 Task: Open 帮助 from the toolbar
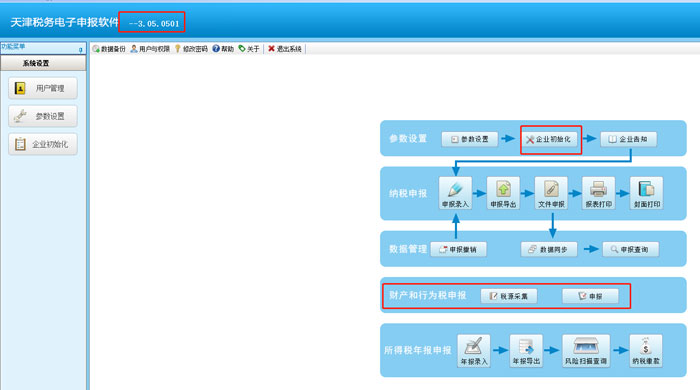[x=223, y=49]
